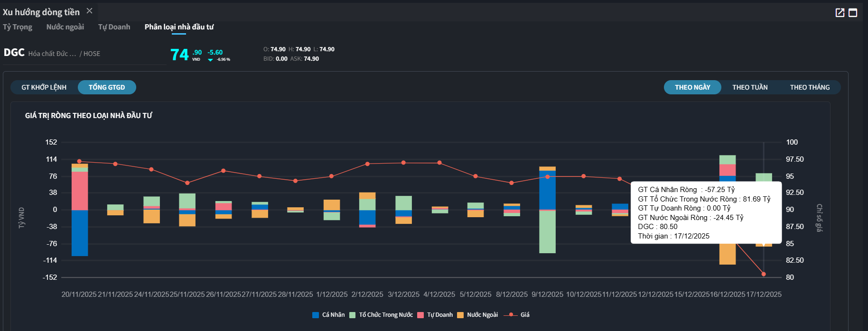Switch chart to THEO TUẦN view

[750, 87]
